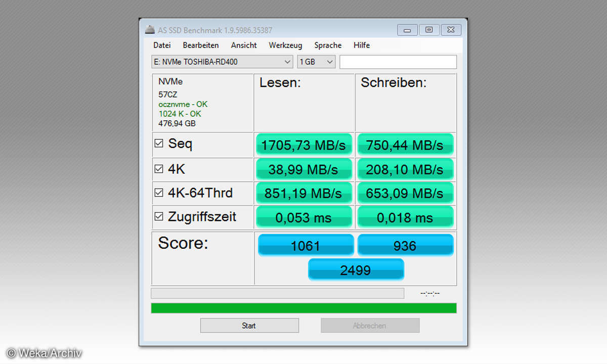Minimize the AS SSD Benchmark window

(407, 30)
